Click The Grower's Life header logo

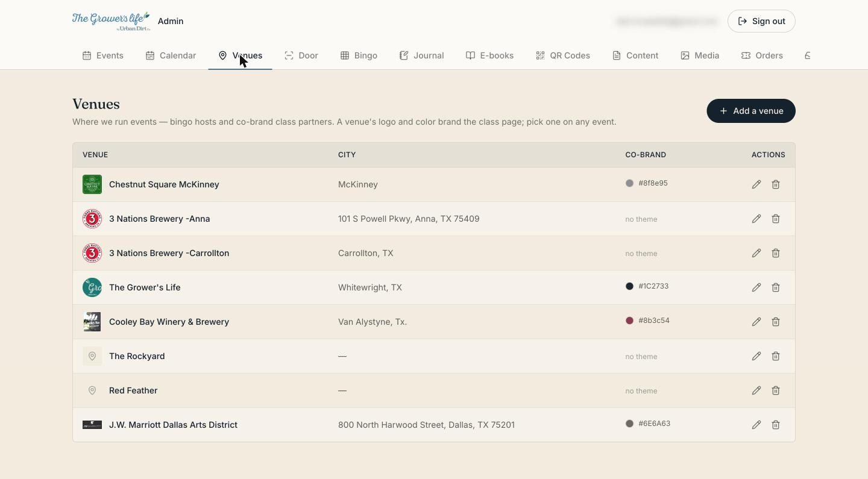click(111, 21)
